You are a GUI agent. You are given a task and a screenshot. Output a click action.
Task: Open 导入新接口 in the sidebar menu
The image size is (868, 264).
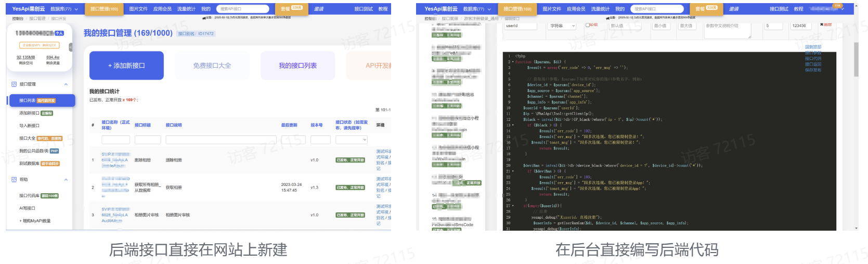coord(29,125)
